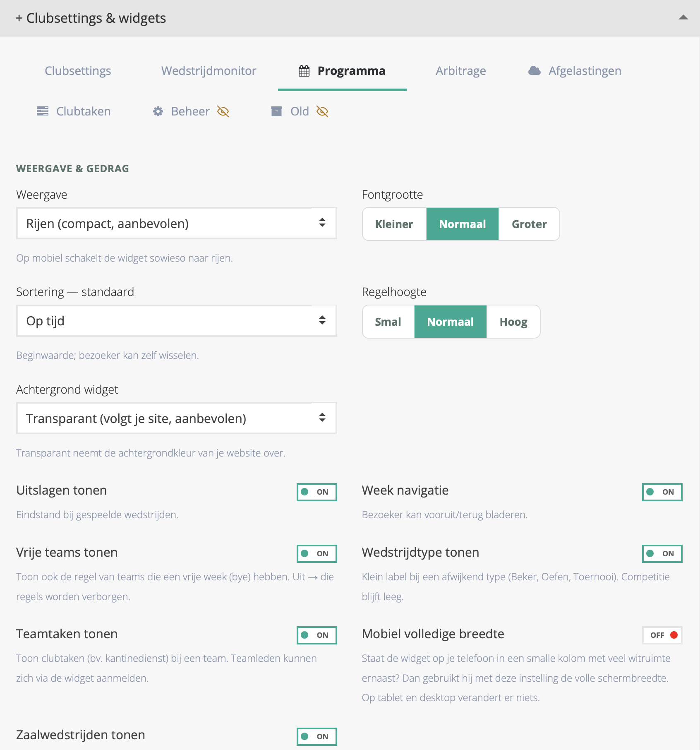Click the hidden-eye icon next to Beheer
This screenshot has height=750, width=700.
[x=223, y=111]
